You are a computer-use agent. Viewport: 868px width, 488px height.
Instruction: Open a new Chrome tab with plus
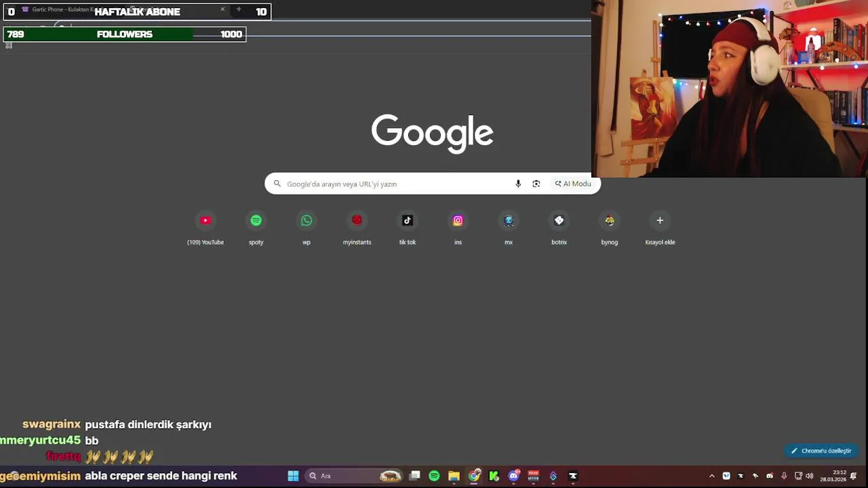[x=239, y=9]
